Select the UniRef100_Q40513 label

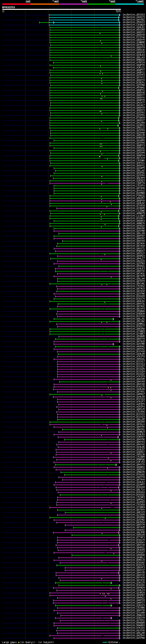click(x=134, y=45)
